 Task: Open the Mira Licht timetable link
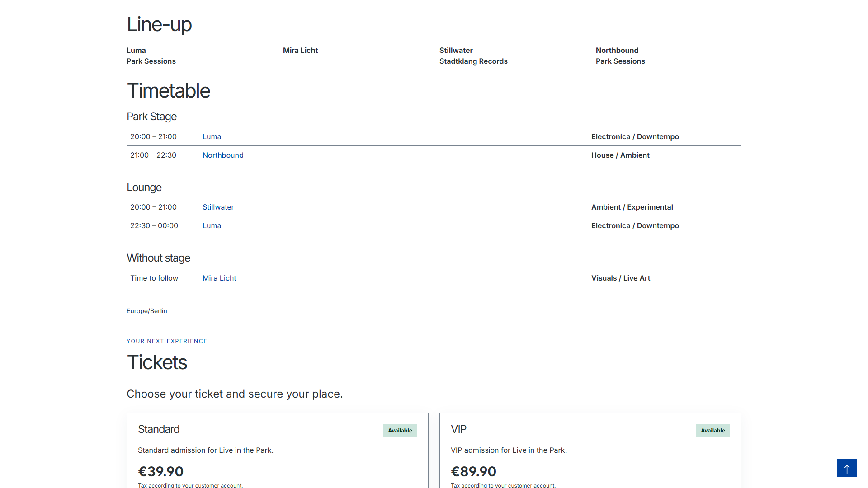tap(219, 278)
